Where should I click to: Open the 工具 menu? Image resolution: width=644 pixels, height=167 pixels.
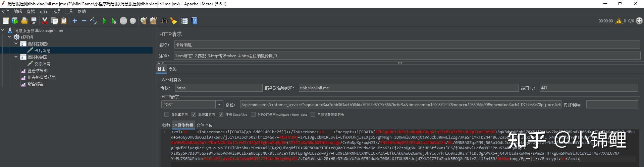[x=69, y=11]
